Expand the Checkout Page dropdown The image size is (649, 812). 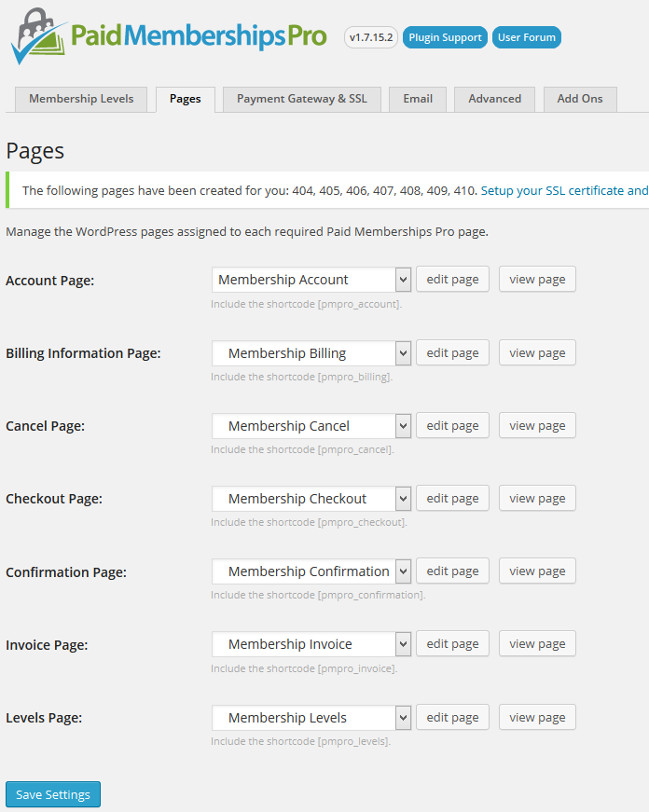(311, 499)
